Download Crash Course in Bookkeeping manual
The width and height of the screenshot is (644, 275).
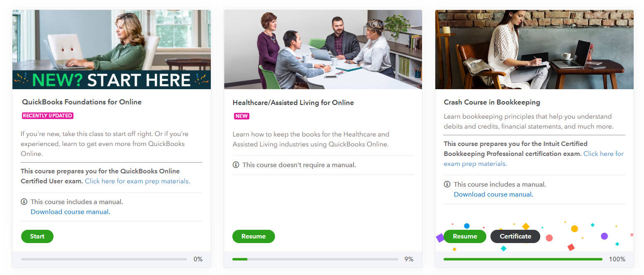tap(493, 195)
